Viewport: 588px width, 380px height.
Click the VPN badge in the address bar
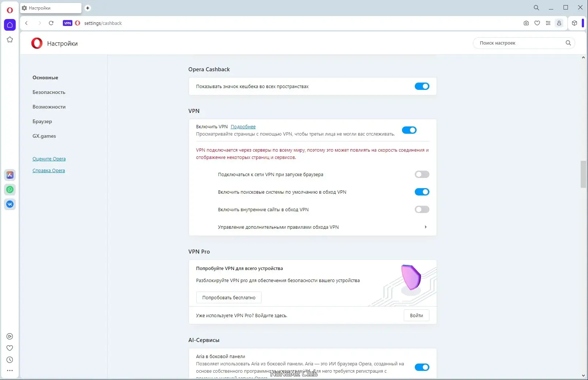(68, 23)
